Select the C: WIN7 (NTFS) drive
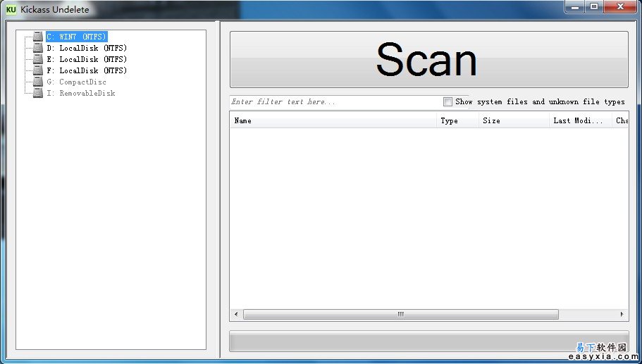 tap(77, 37)
